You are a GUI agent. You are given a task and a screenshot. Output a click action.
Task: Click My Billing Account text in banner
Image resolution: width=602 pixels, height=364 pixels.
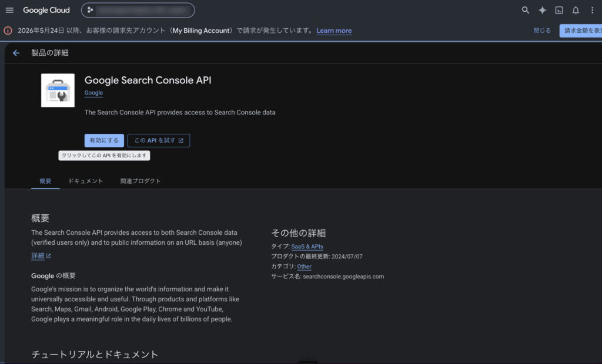pos(201,31)
